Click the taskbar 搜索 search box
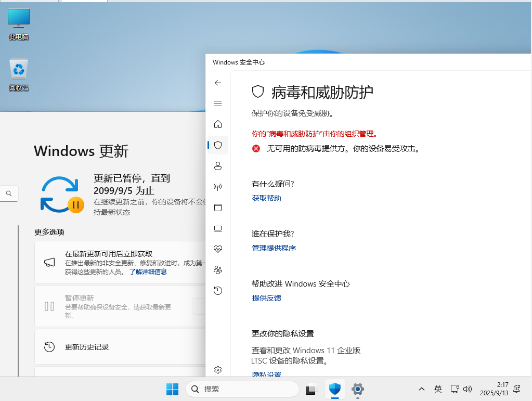Viewport: 532px width, 401px height. click(242, 389)
